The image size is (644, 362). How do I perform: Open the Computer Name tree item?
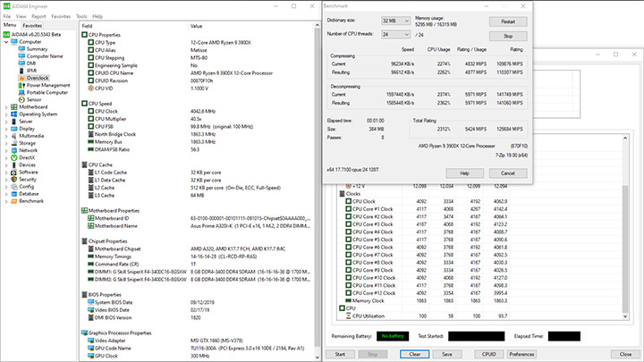coord(45,56)
